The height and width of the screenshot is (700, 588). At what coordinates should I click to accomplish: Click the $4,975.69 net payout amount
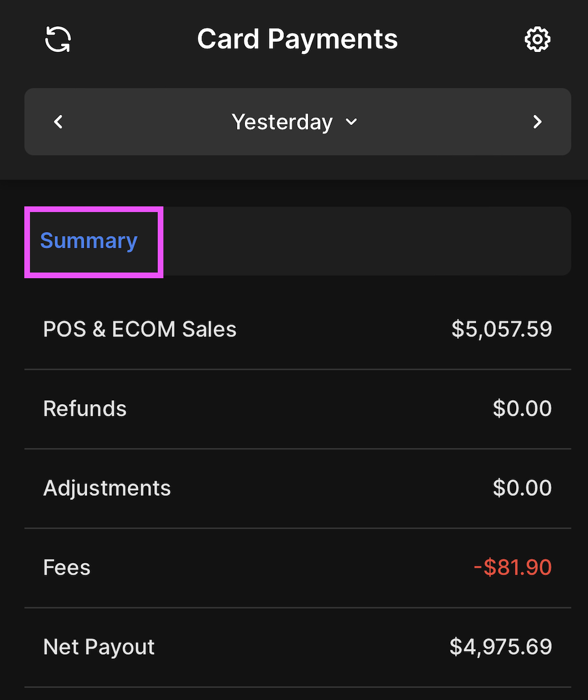coord(500,647)
